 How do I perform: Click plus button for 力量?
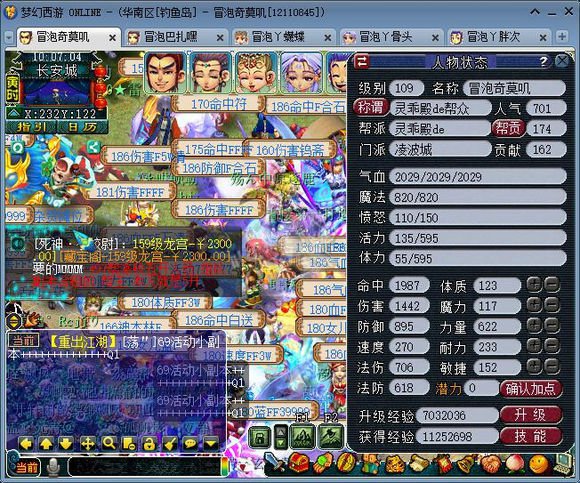coord(534,326)
